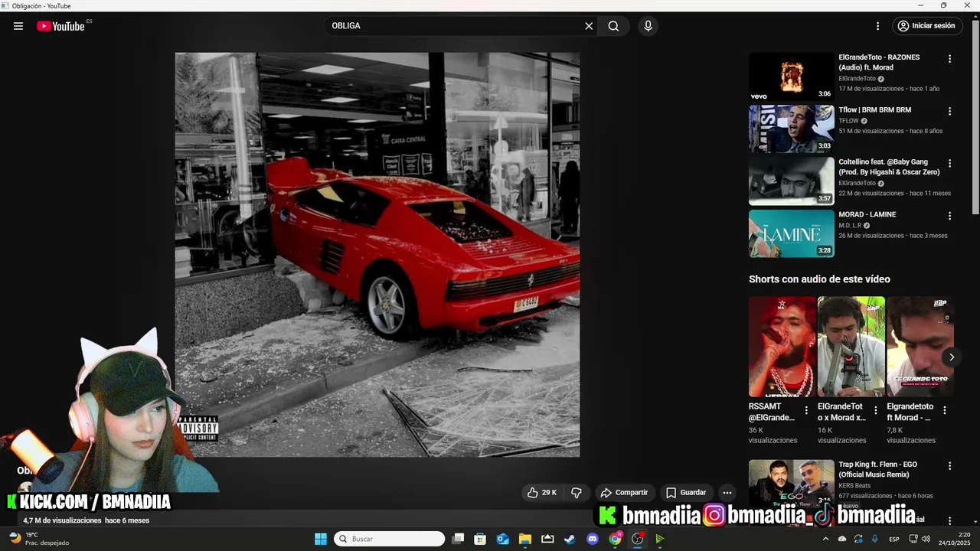
Task: Click Shorts con audio de este vídeo heading
Action: click(819, 279)
